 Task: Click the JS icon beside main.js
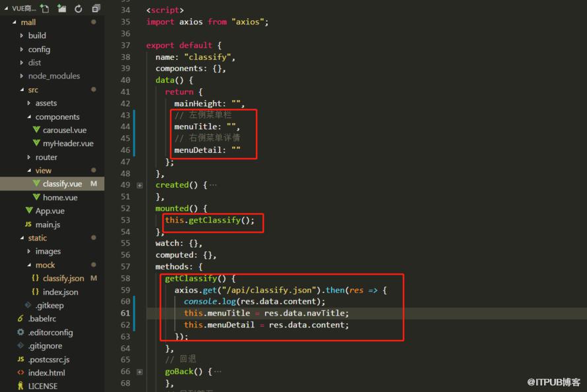(x=28, y=224)
